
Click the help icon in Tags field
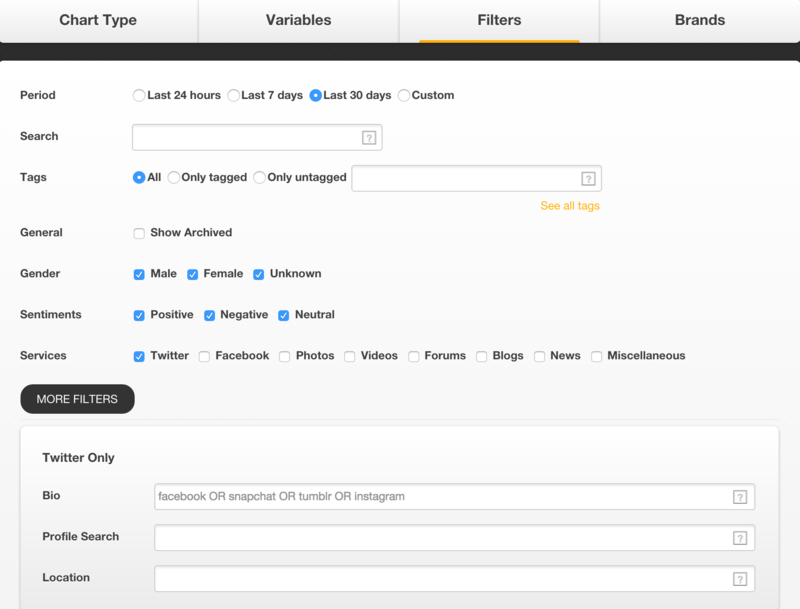(588, 179)
